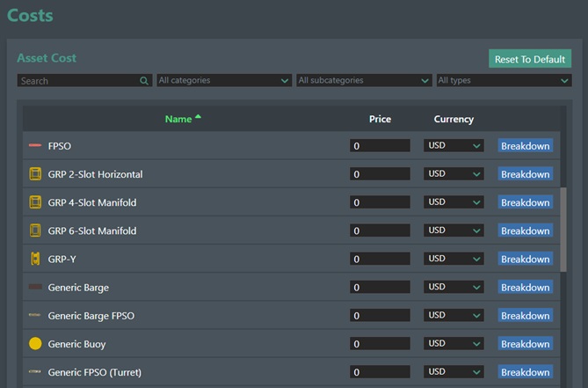Open Generic FPSO (Turret) currency dropdown
This screenshot has height=388, width=588.
[454, 371]
